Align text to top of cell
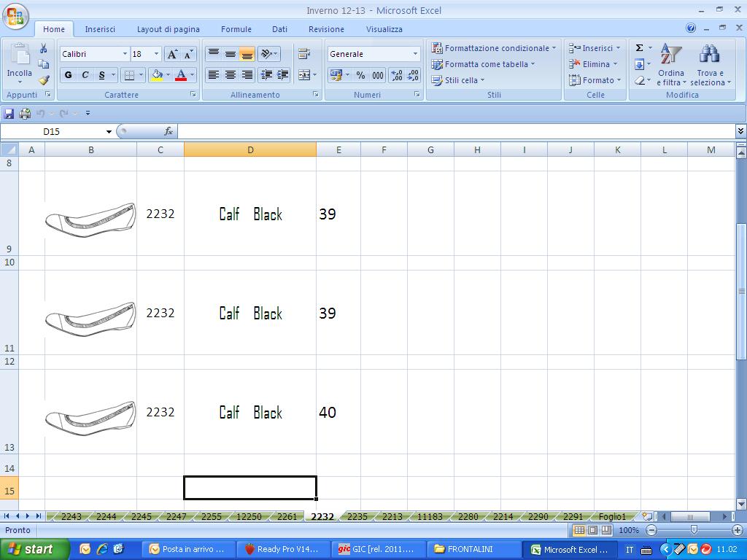Image resolution: width=747 pixels, height=560 pixels. 214,54
